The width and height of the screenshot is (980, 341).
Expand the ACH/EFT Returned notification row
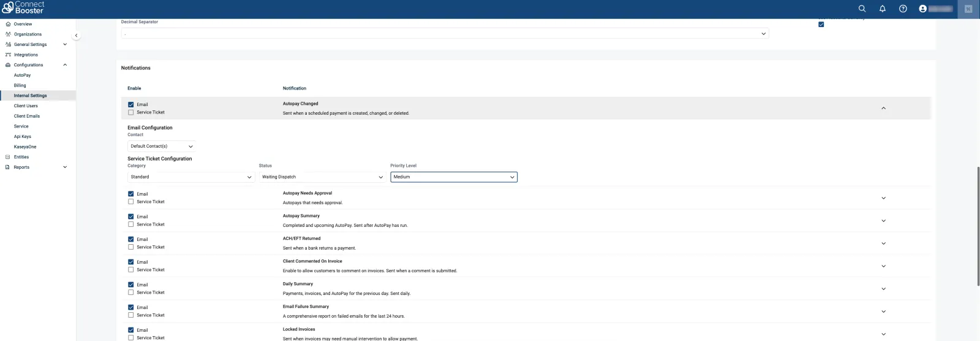click(x=883, y=243)
